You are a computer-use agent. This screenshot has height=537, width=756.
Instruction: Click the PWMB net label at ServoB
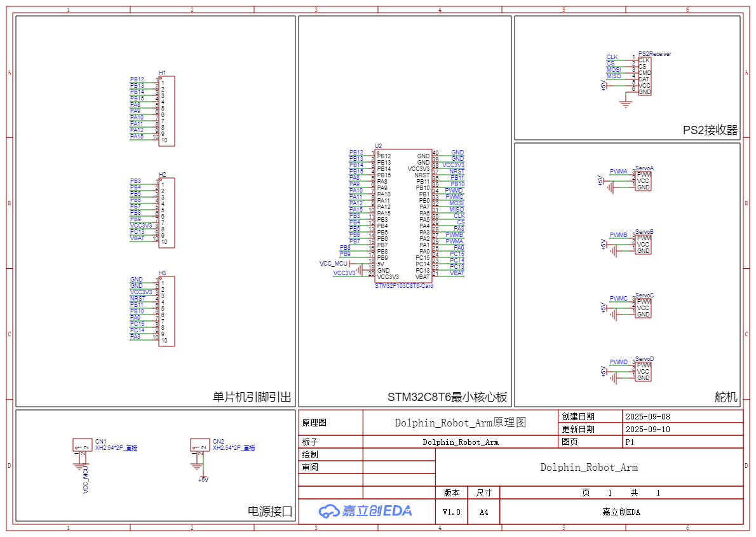click(x=619, y=235)
